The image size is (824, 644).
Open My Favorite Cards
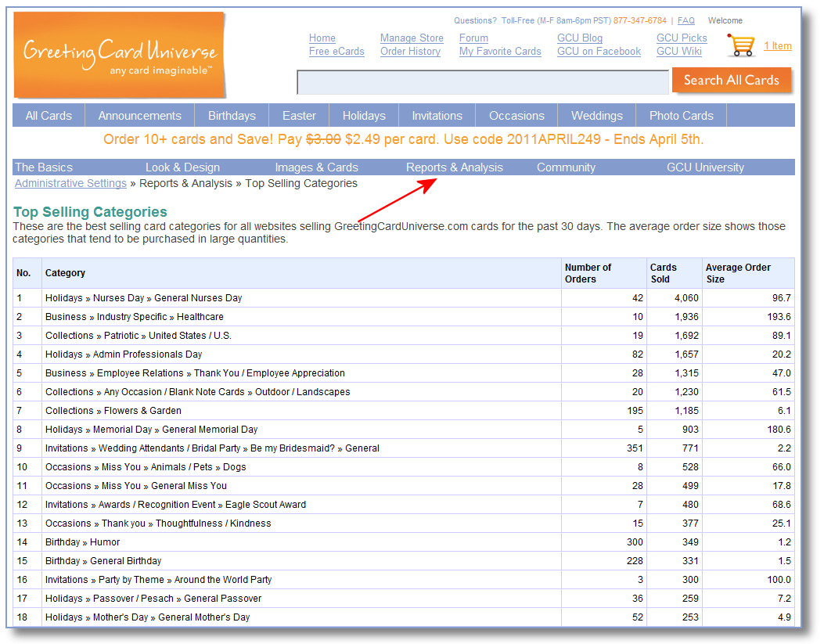(x=500, y=51)
